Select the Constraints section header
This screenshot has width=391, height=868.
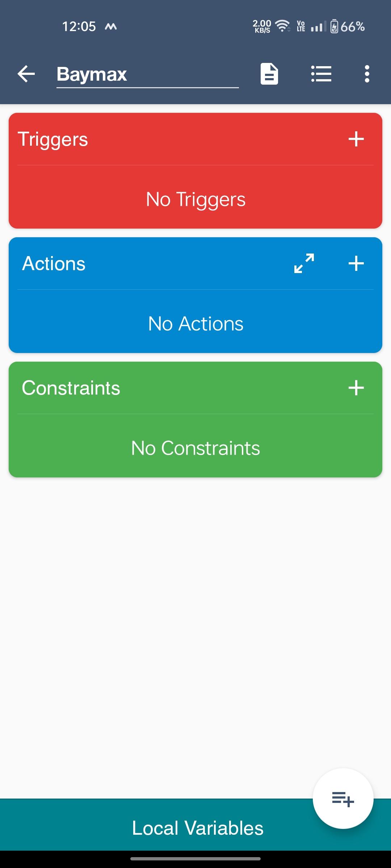(71, 388)
